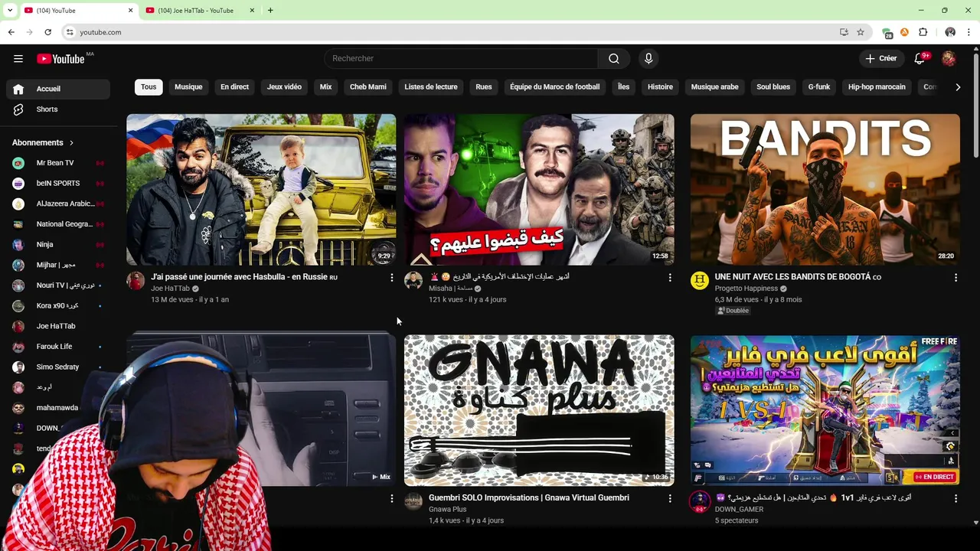Open options for Free Fire live stream
980x551 pixels.
(x=955, y=498)
